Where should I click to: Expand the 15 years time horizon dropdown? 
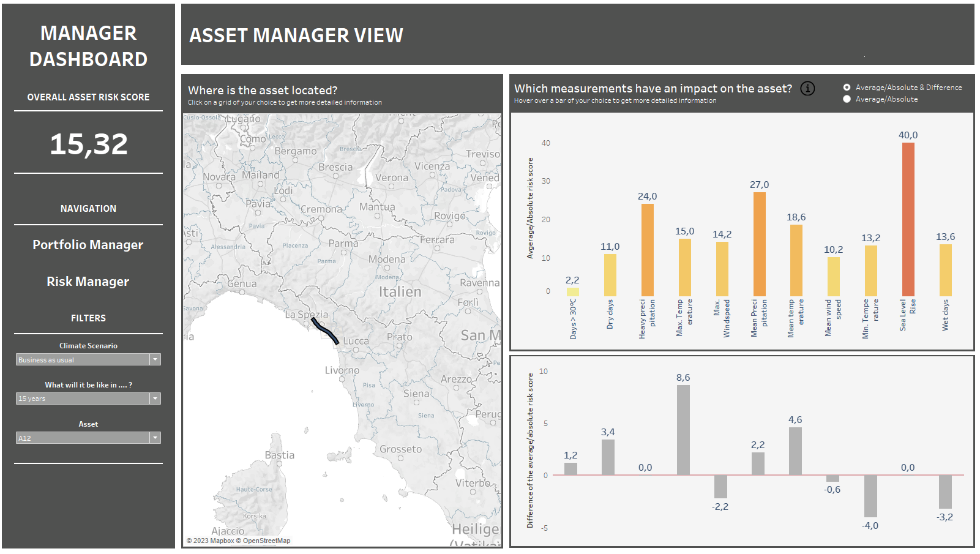pos(88,399)
